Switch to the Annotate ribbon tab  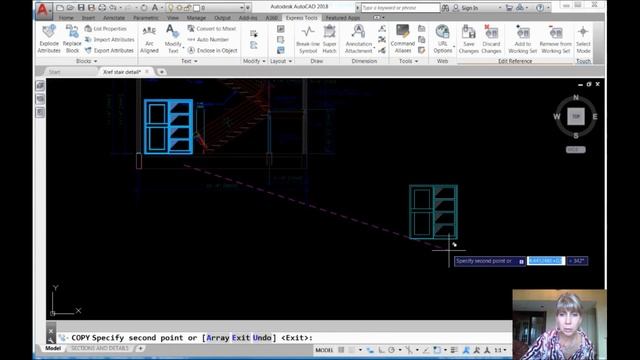(114, 18)
